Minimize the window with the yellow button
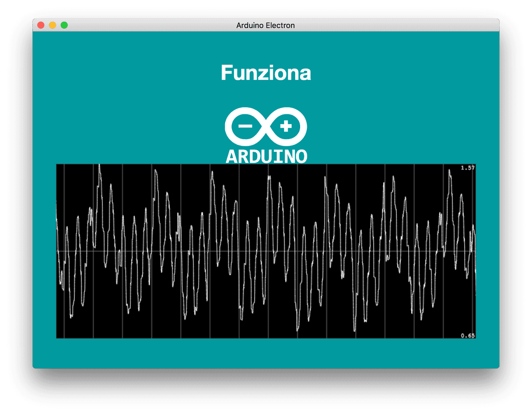Screen dimensions: 532x415 point(52,25)
